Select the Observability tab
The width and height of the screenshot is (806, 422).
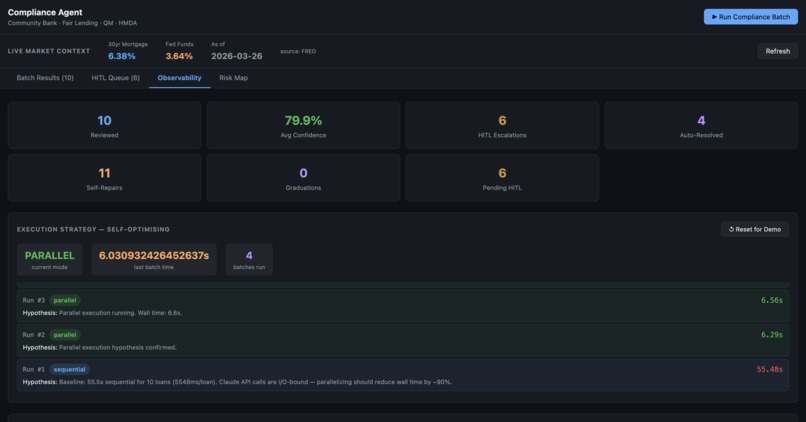coord(179,78)
